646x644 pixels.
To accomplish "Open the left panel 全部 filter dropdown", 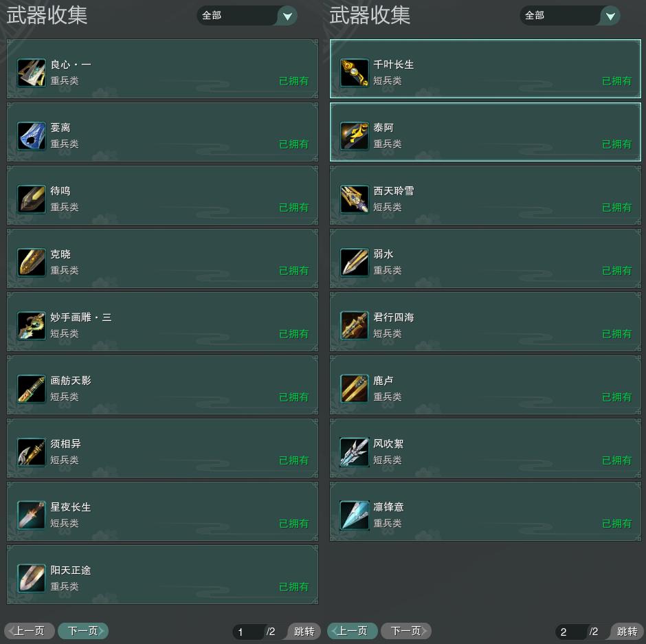I will [x=247, y=16].
